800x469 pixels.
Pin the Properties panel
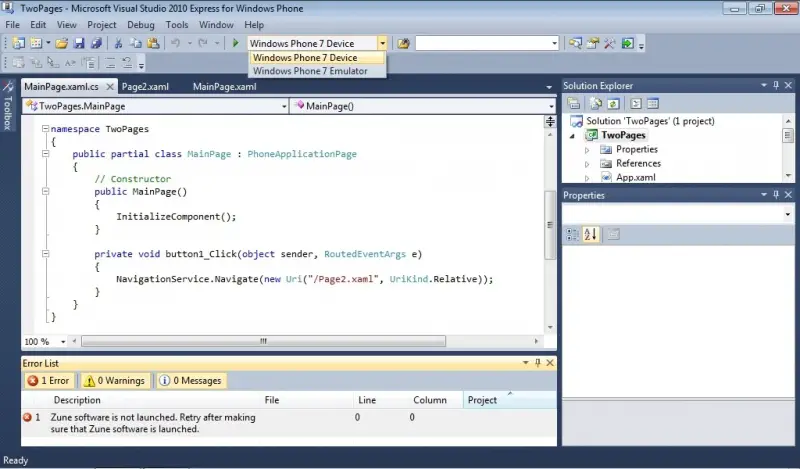tap(776, 194)
